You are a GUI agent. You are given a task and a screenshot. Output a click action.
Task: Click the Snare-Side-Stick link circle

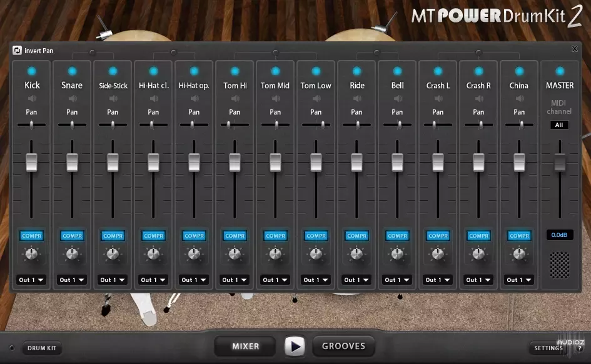[93, 53]
